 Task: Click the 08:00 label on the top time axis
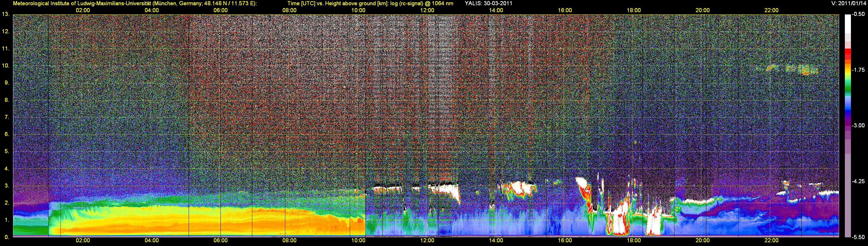(x=289, y=10)
